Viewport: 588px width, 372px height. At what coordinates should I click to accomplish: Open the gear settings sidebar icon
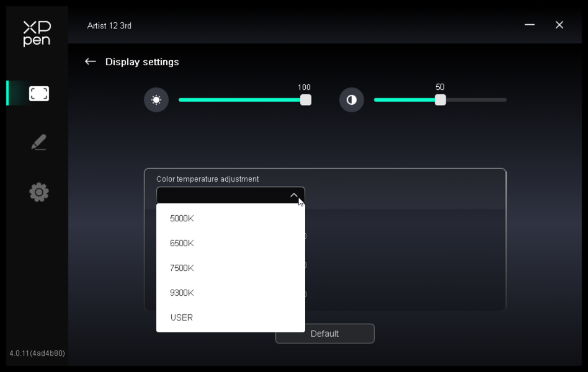(x=39, y=192)
